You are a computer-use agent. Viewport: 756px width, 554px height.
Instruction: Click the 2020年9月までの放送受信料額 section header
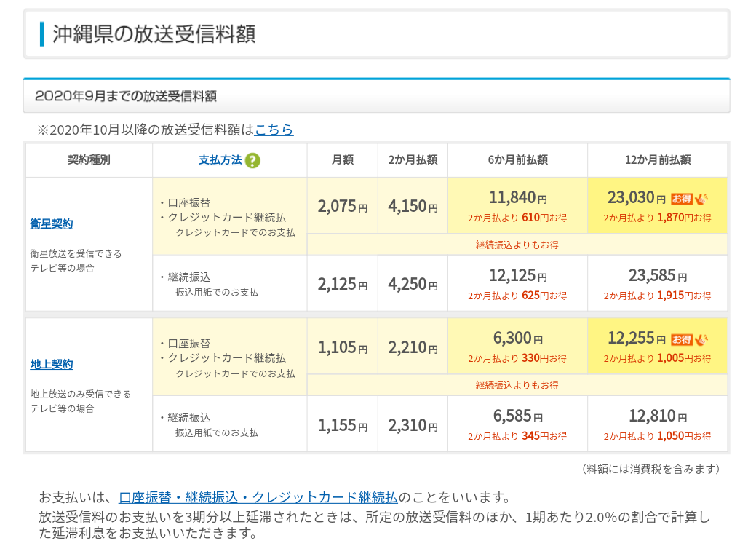pyautogui.click(x=126, y=96)
